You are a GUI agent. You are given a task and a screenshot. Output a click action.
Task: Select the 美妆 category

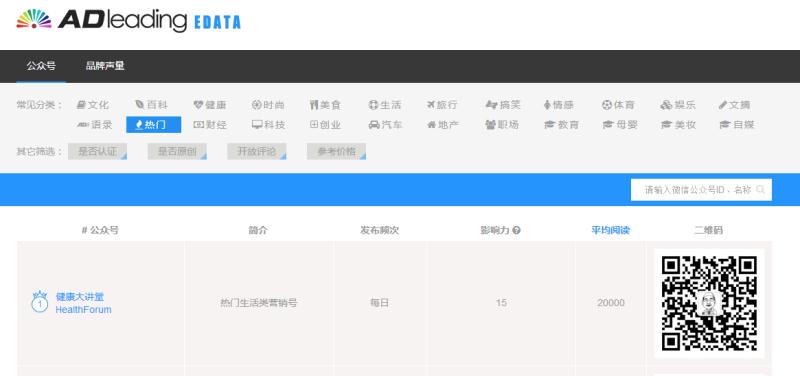click(678, 124)
